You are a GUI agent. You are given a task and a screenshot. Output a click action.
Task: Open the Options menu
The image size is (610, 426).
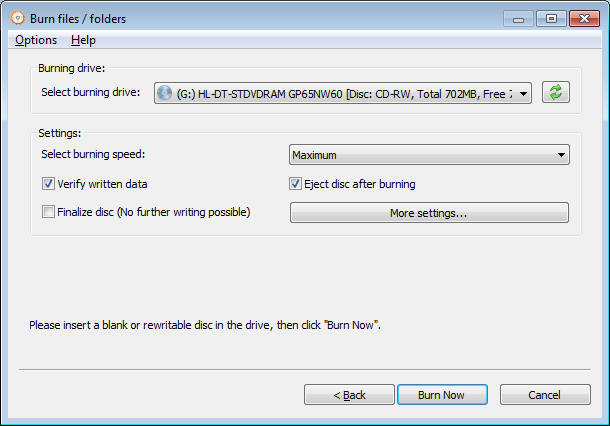pos(36,40)
